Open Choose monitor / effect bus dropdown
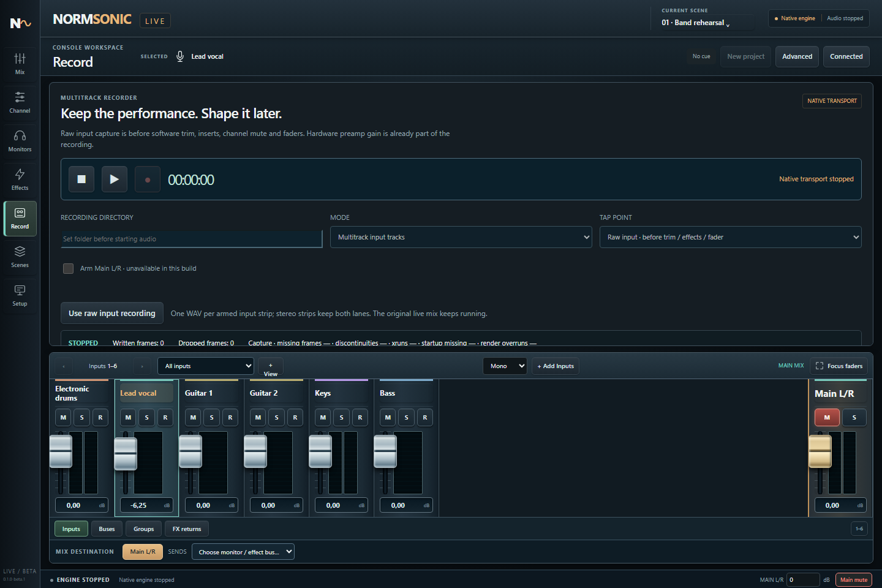This screenshot has width=882, height=588. [x=243, y=552]
